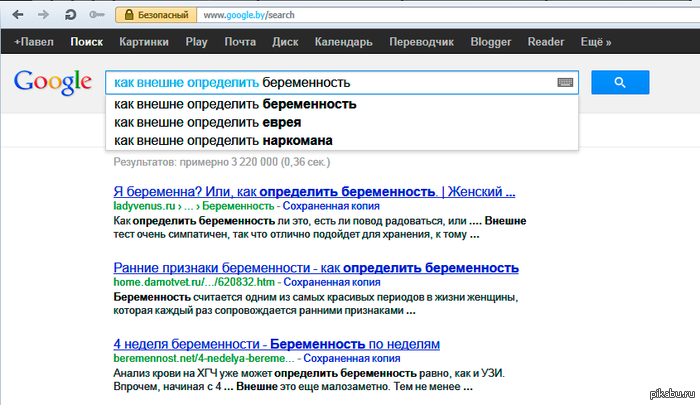Open the virtual keyboard in the search box
This screenshot has height=405, width=700.
coord(565,83)
